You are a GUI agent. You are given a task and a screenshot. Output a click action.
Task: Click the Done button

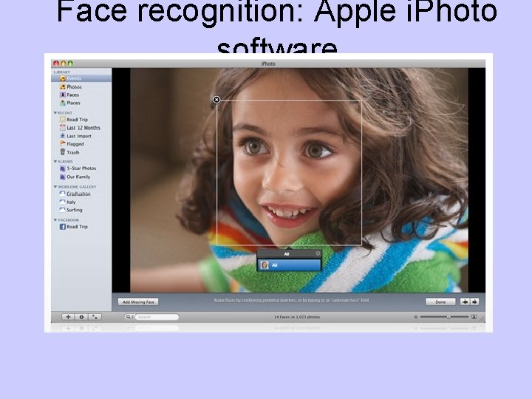440,301
